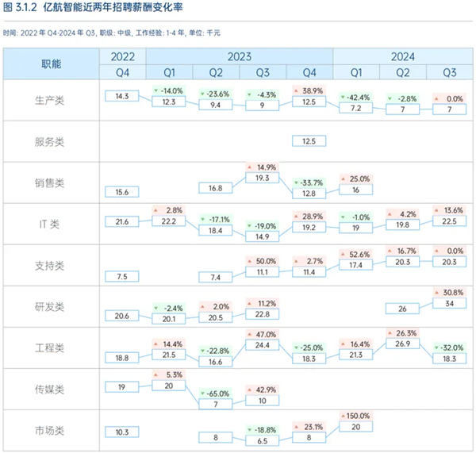Click the value '19.3' in 销售类 row
The height and width of the screenshot is (453, 476).
263,178
